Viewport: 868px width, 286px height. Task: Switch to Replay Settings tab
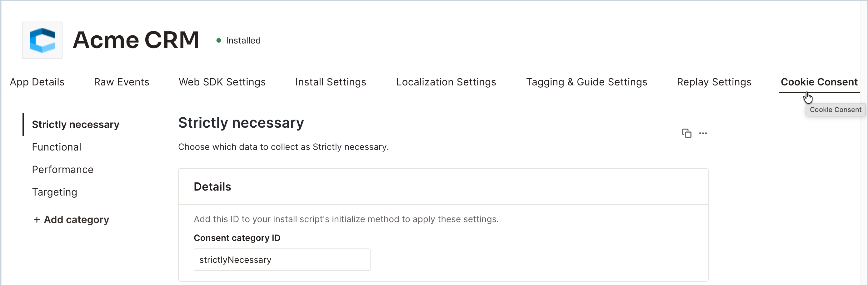coord(714,82)
